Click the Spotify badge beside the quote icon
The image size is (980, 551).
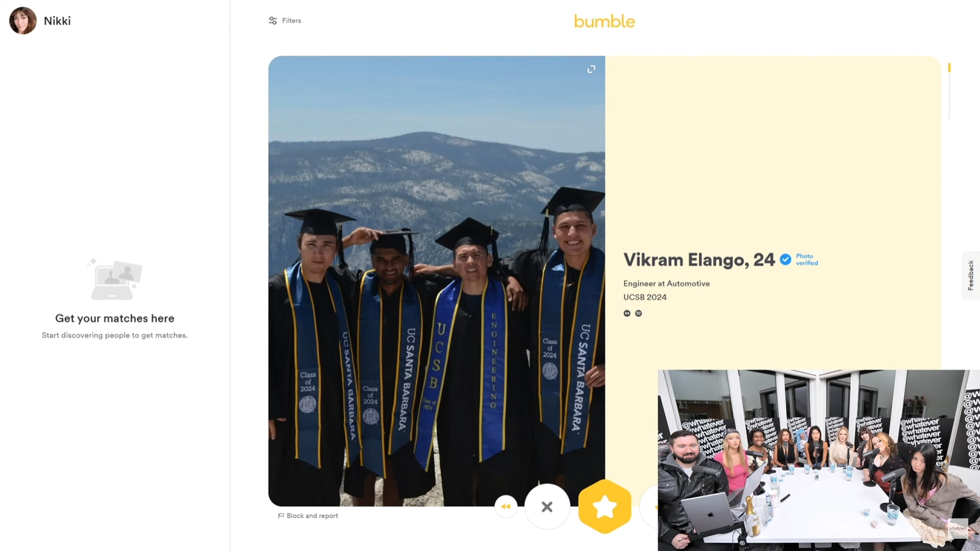(638, 313)
